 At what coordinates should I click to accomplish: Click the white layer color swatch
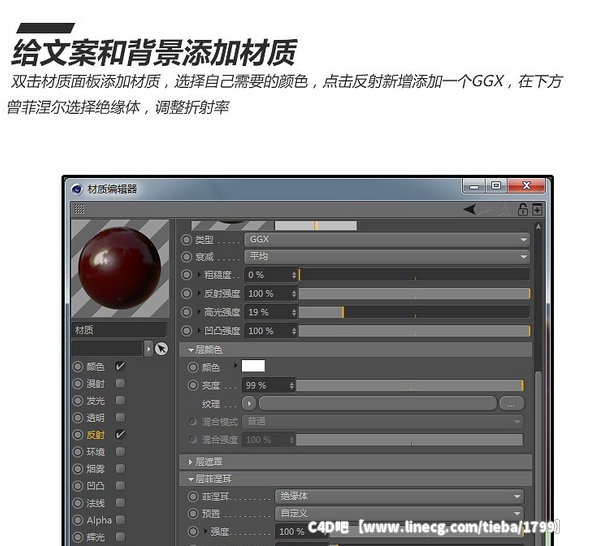(253, 366)
